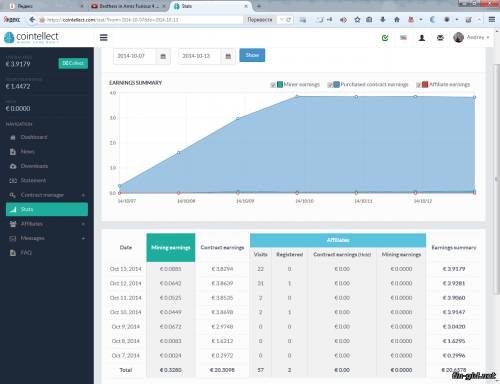The height and width of the screenshot is (384, 500).
Task: Click the browser back arrow button
Action: (32, 20)
